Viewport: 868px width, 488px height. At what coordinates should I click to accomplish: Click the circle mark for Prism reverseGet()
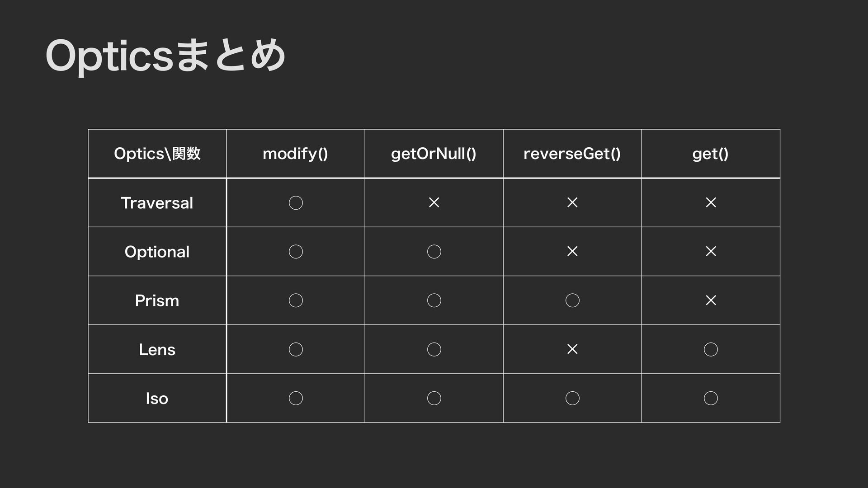[572, 300]
